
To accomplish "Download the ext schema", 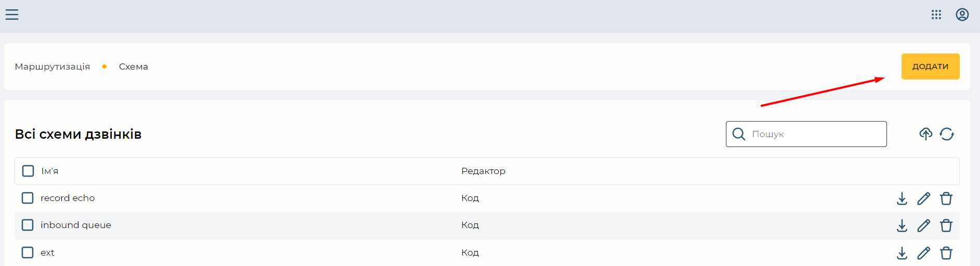I will (902, 253).
